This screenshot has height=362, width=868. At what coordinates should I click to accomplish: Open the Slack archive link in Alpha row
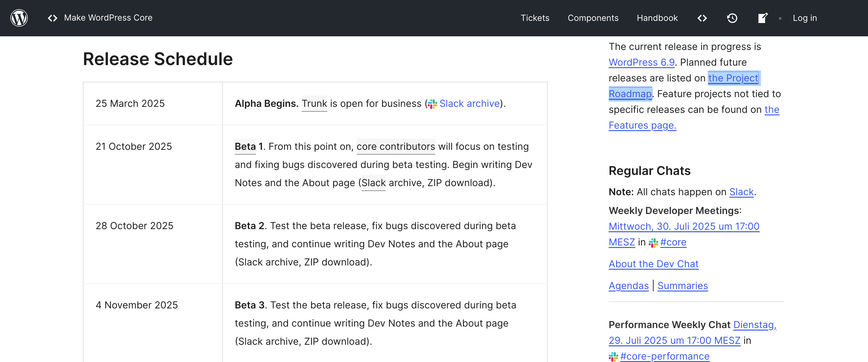click(469, 104)
